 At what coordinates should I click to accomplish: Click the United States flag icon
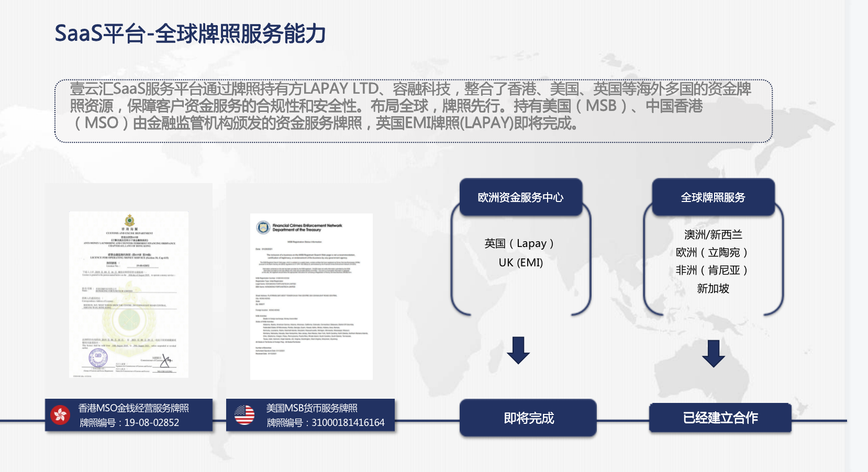[x=244, y=415]
